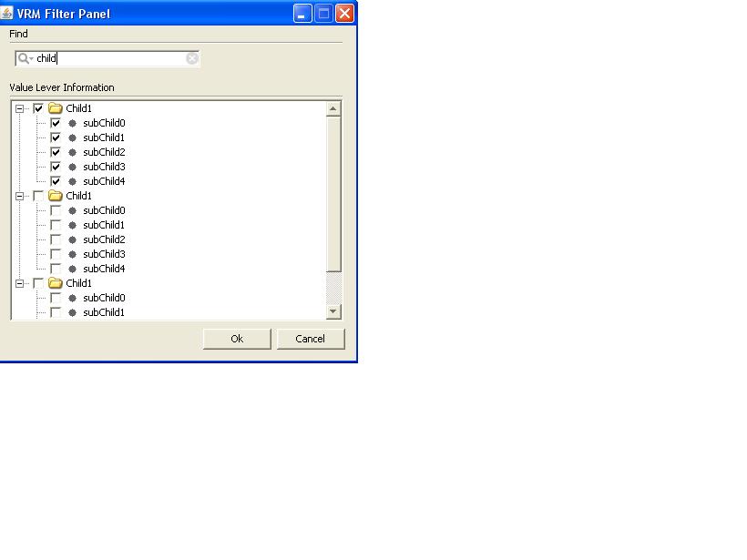The image size is (747, 560).
Task: Collapse the third Child1 tree node
Action: coord(19,283)
